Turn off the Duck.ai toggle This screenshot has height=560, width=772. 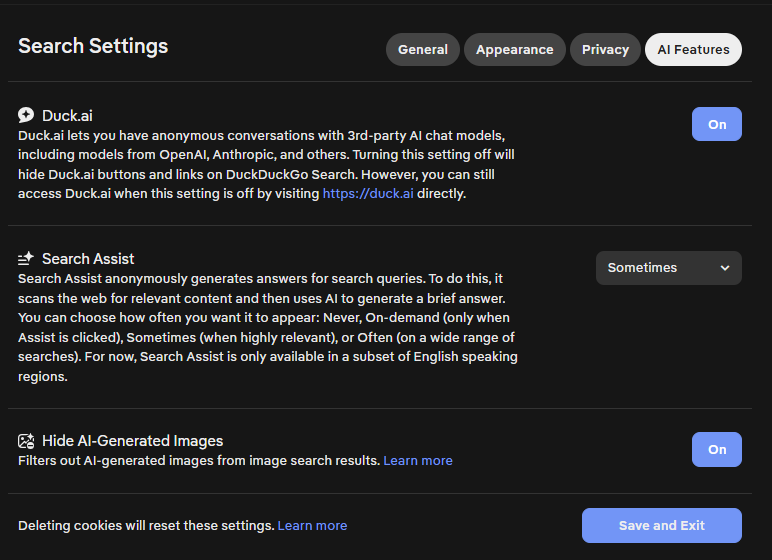(716, 124)
